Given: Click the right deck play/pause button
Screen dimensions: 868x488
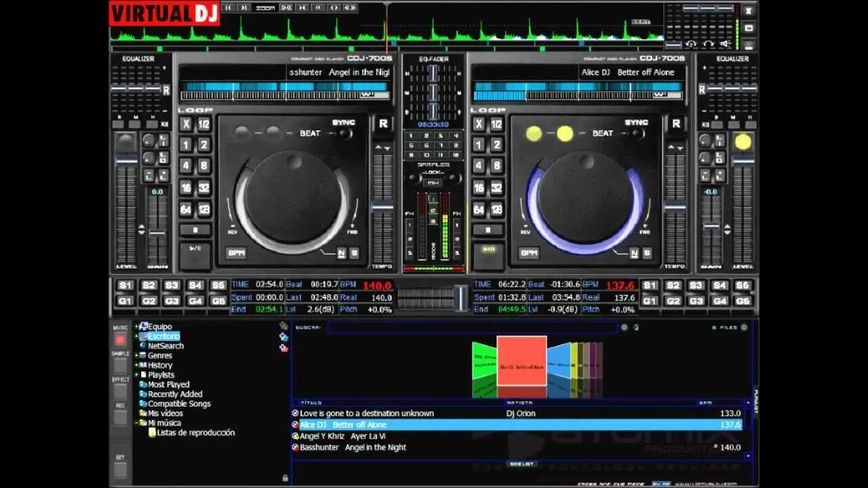Looking at the screenshot, I should (488, 256).
